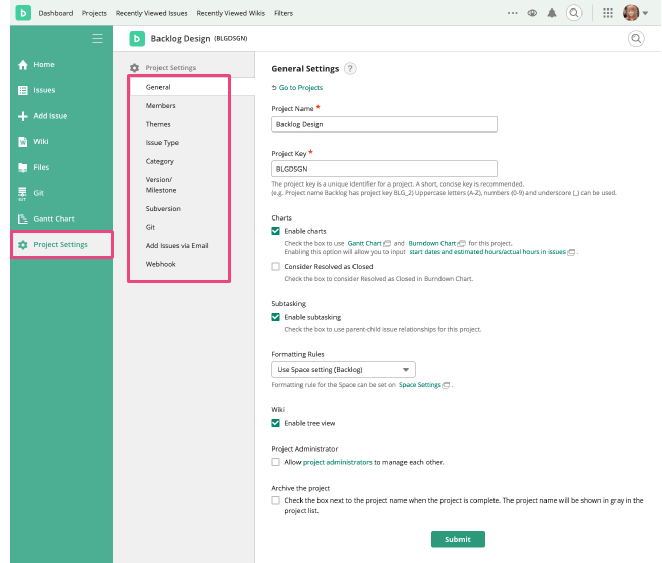
Task: Open the apps grid launcher
Action: 608,13
